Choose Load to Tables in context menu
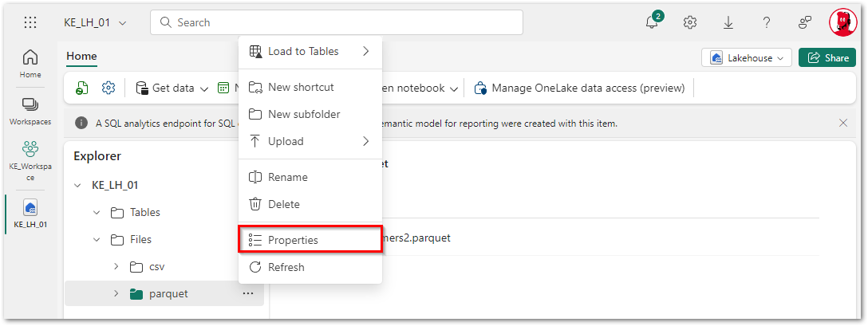The height and width of the screenshot is (326, 868). click(x=310, y=52)
